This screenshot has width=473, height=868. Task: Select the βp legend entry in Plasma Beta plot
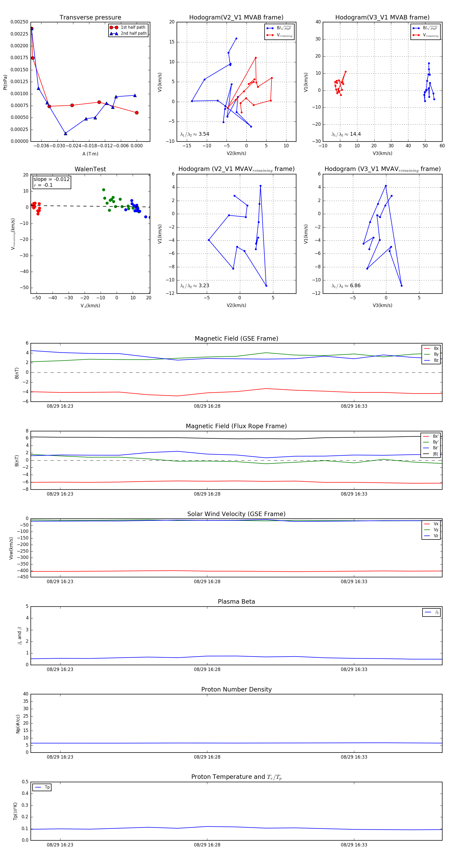(x=432, y=612)
